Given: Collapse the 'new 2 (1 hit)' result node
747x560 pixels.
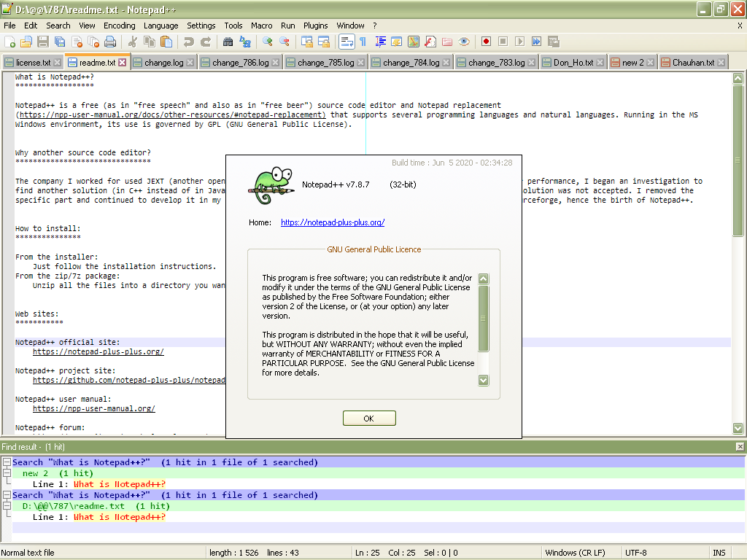Looking at the screenshot, I should click(7, 472).
